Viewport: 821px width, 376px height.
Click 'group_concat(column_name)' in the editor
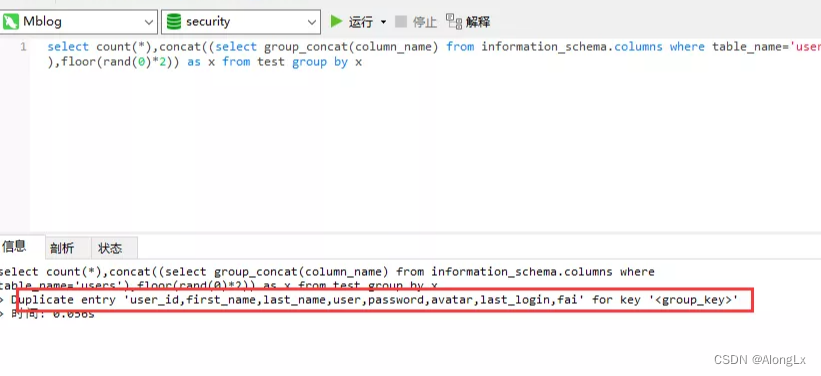pos(351,47)
